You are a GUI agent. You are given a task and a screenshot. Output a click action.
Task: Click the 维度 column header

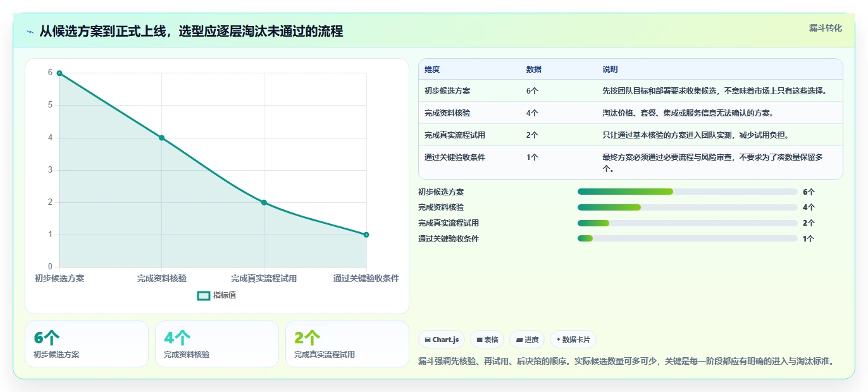432,70
